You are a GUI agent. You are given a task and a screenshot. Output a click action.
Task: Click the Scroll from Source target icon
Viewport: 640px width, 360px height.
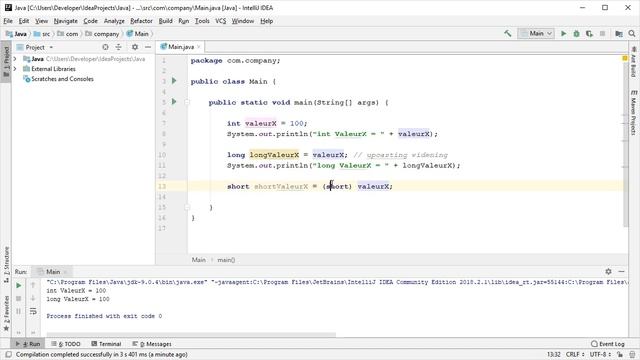tap(105, 47)
